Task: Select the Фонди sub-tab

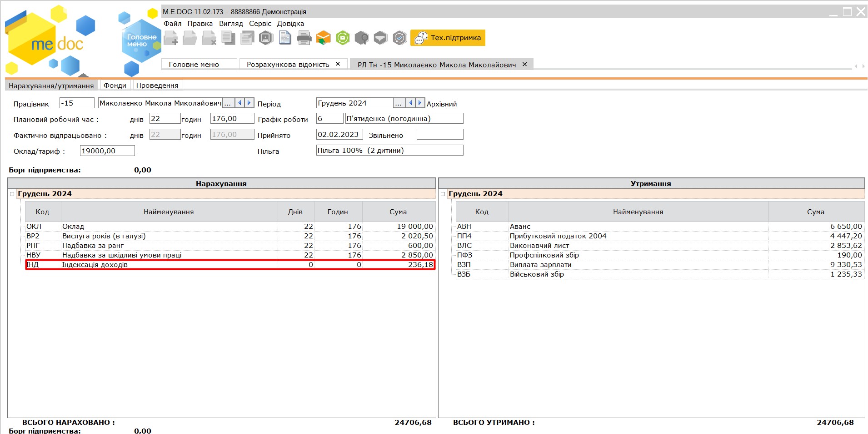Action: tap(115, 86)
